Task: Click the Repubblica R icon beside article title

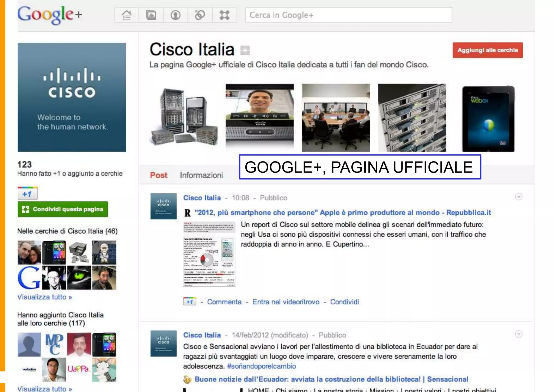Action: pyautogui.click(x=187, y=213)
